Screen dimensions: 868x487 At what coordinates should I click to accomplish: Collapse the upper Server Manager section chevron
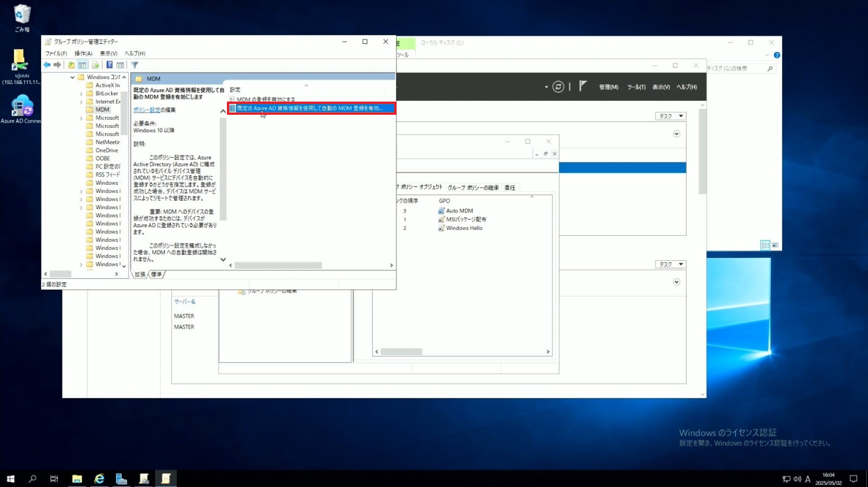click(676, 134)
